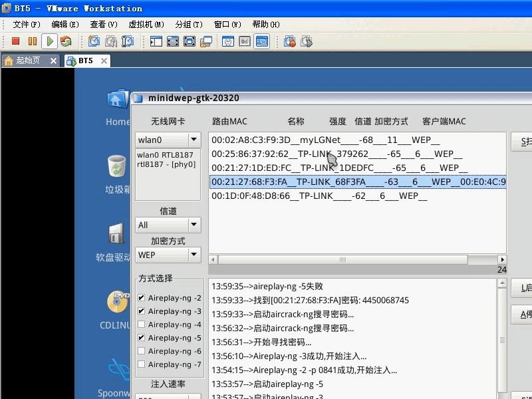This screenshot has width=532, height=399.
Task: Expand the channel All dropdown
Action: click(x=194, y=225)
